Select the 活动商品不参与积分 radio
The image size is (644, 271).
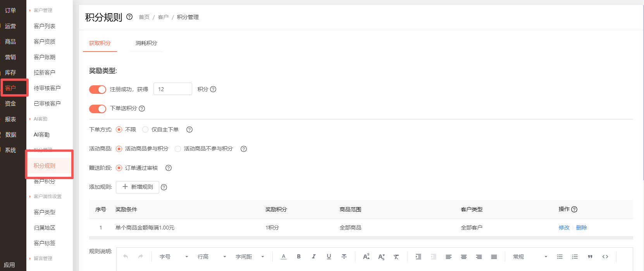tap(178, 149)
